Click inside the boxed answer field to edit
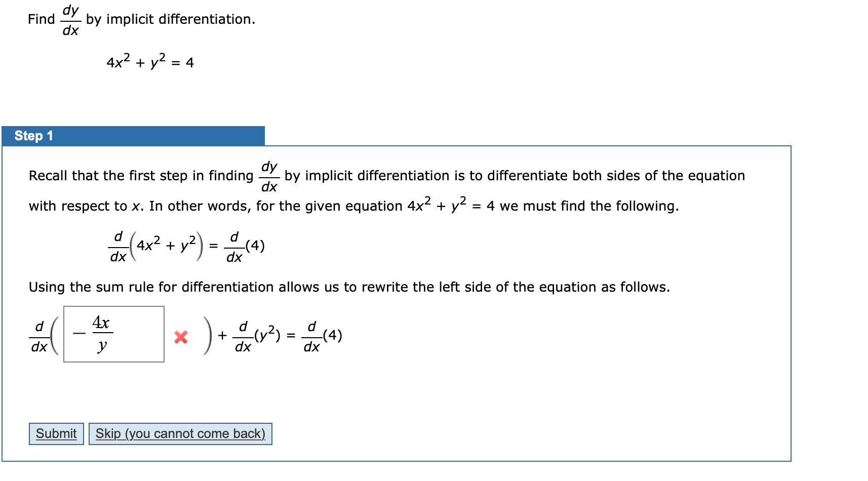Viewport: 868px width, 481px height. (114, 334)
